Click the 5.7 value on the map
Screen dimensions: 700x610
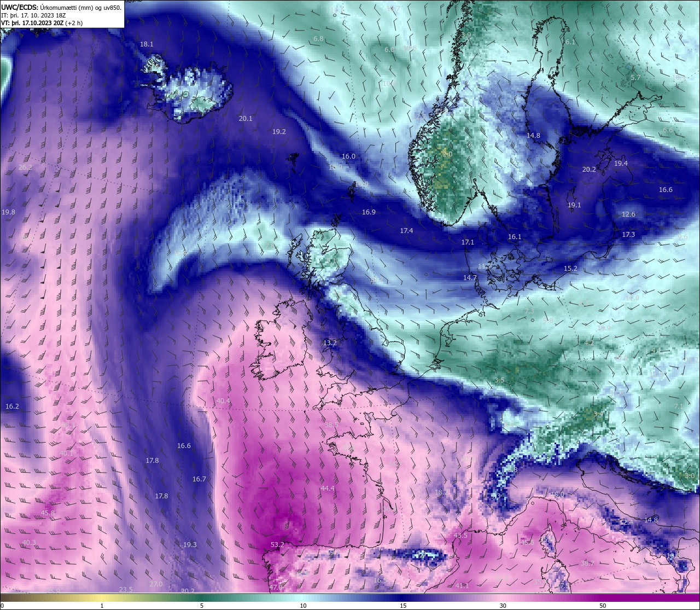(x=635, y=78)
